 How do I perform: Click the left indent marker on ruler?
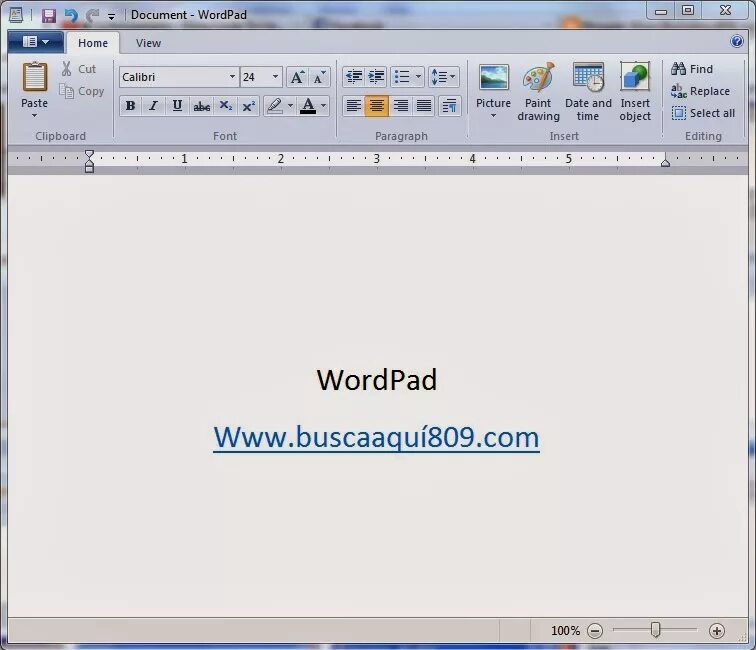[x=89, y=161]
